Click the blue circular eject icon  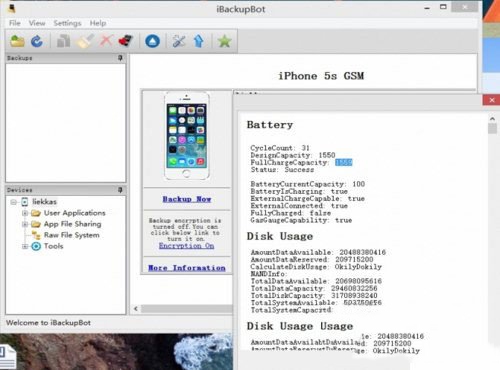[152, 41]
